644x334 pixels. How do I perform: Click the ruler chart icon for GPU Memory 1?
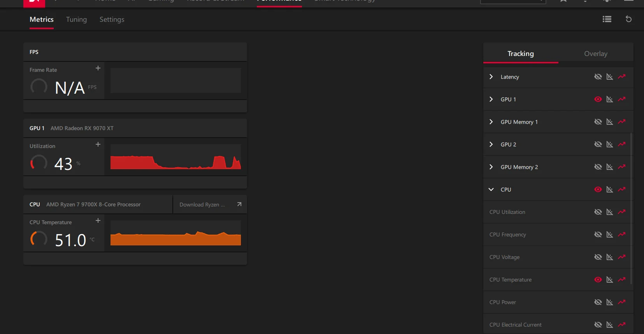[x=610, y=122]
